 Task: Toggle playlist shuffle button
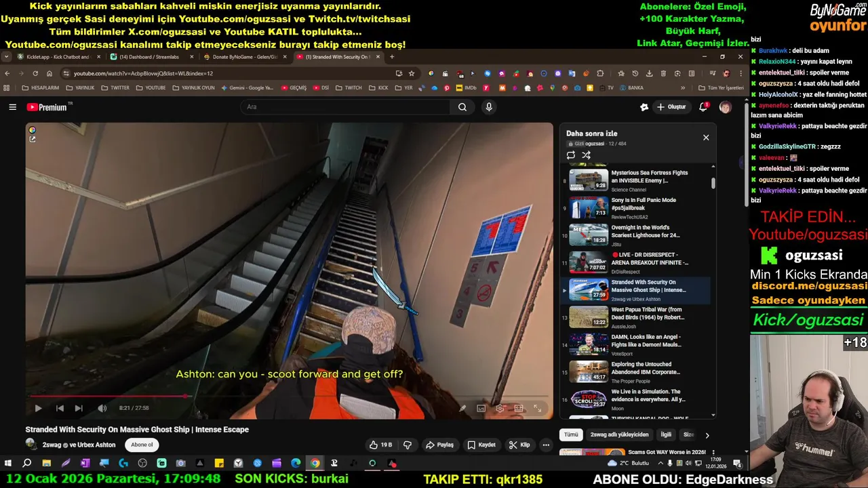(x=587, y=155)
